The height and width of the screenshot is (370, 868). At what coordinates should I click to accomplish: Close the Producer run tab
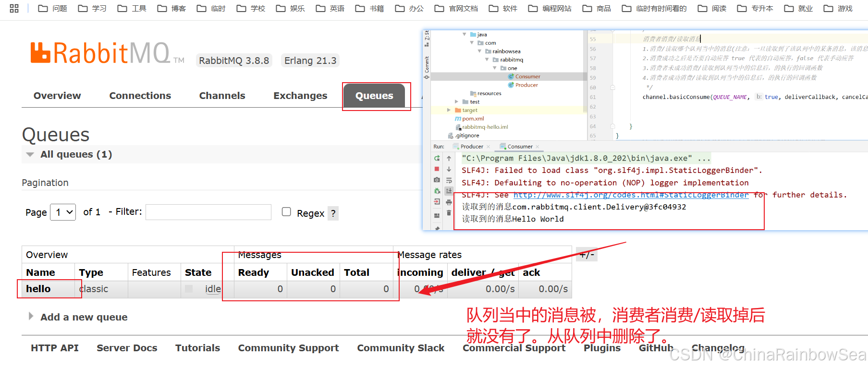click(488, 147)
